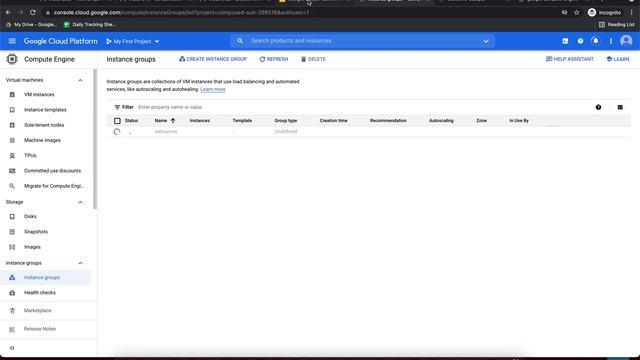The height and width of the screenshot is (360, 640).
Task: Open Instance templates in sidebar
Action: pos(45,110)
